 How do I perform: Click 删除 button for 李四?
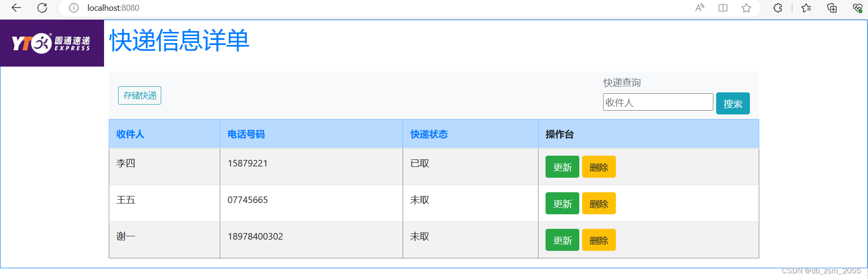click(599, 167)
